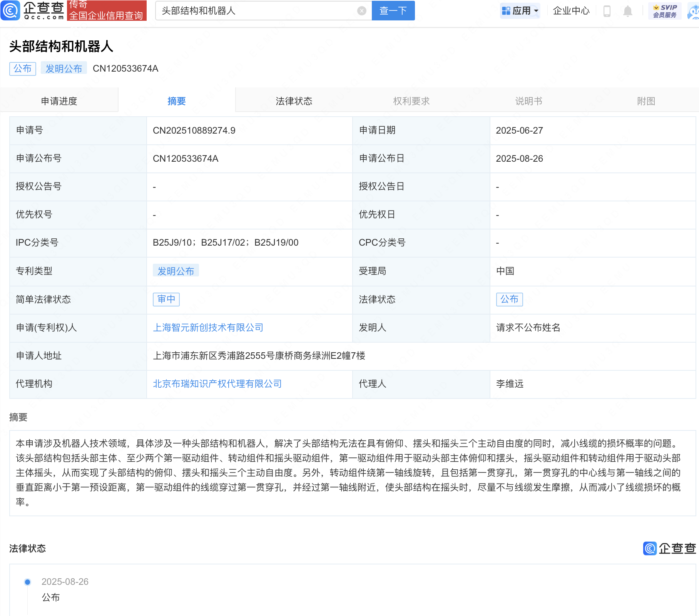
Task: Open the 说明书 tab
Action: [528, 101]
